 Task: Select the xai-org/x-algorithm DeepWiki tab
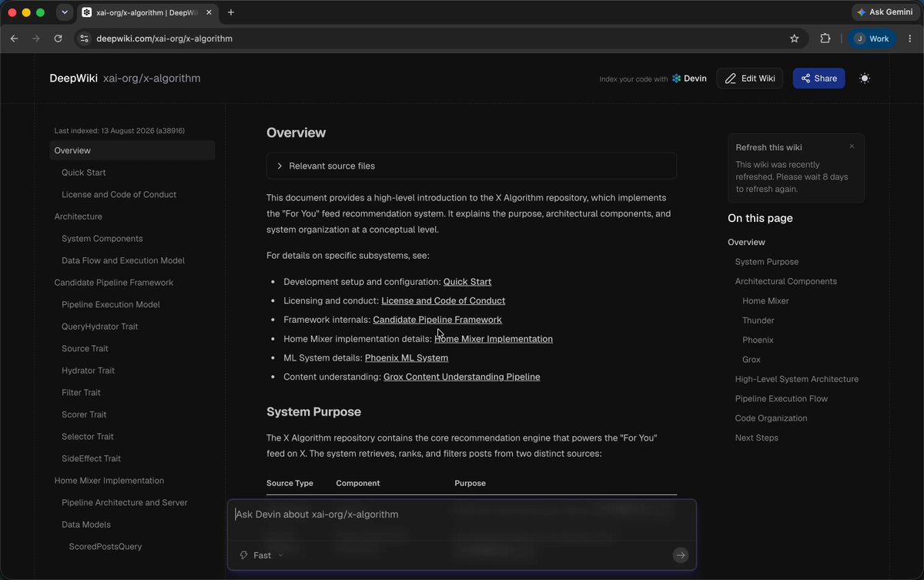point(148,12)
